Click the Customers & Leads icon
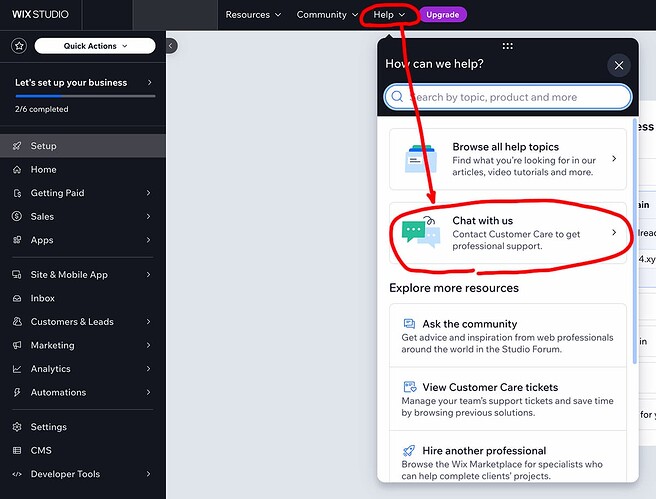 pos(17,322)
